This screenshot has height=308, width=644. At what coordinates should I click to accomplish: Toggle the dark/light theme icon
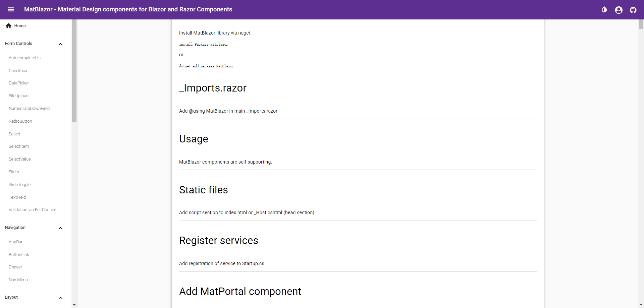coord(604,10)
